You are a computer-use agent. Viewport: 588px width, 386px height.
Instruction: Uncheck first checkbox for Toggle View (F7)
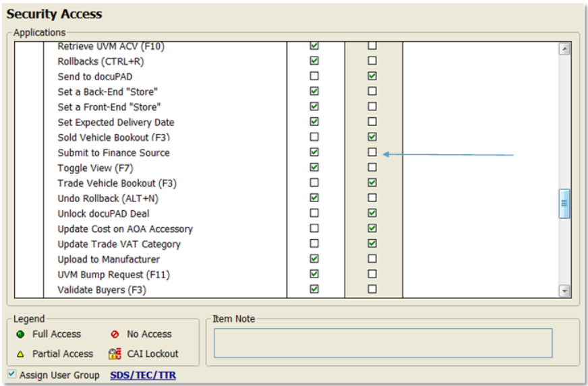(x=314, y=167)
